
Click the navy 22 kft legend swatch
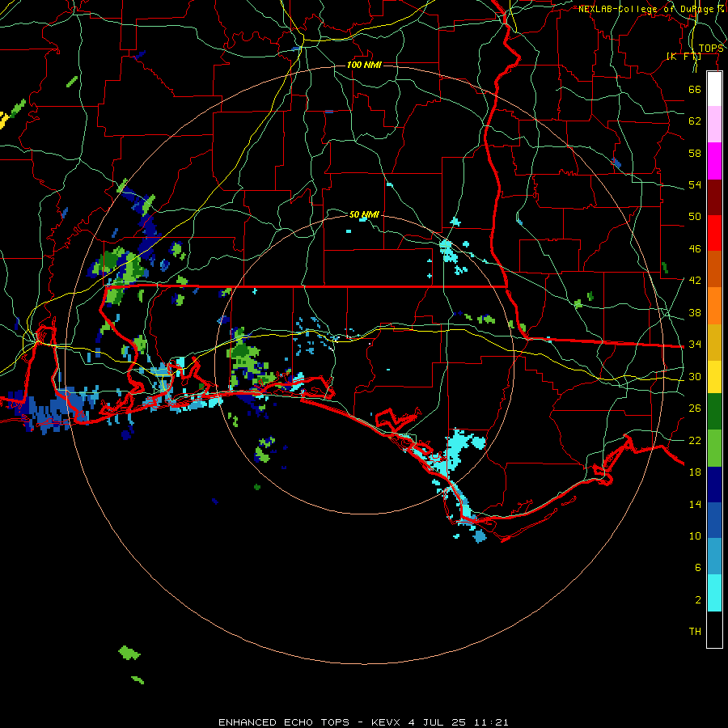point(714,485)
